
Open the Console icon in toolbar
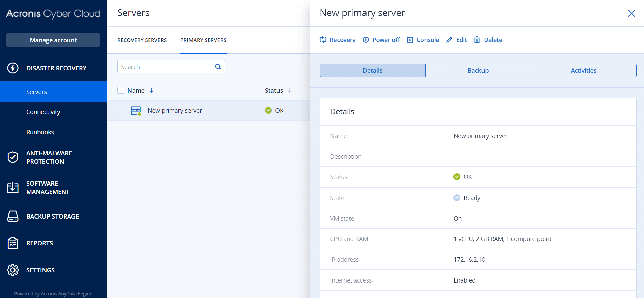(410, 40)
